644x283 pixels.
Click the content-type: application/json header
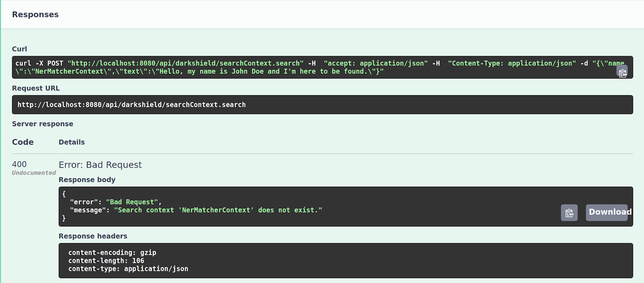[x=128, y=269]
